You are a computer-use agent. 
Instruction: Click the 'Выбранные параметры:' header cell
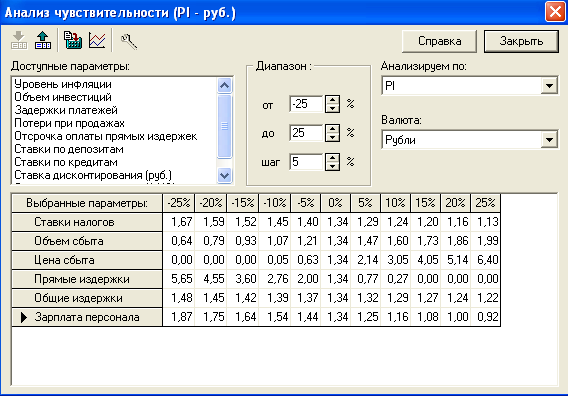click(x=87, y=203)
